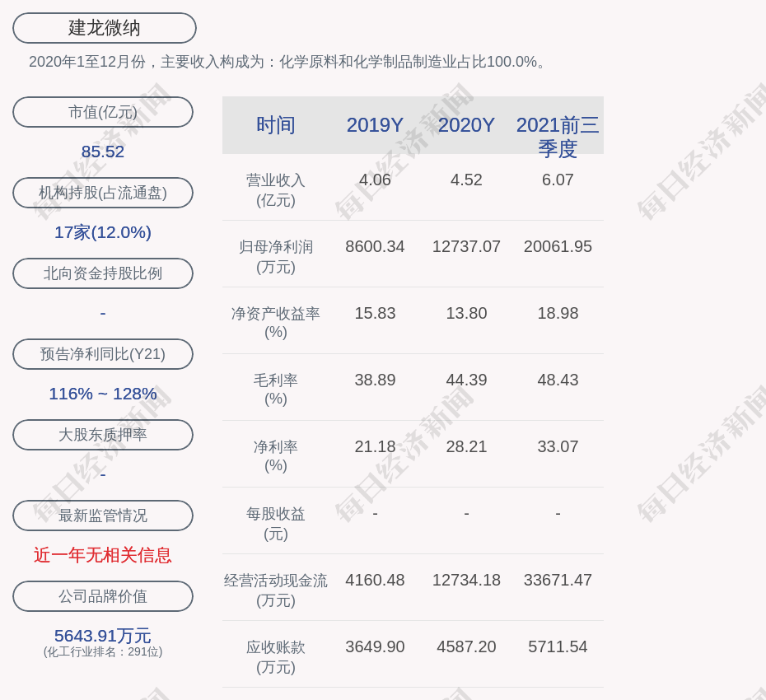Click the net profit value 20061.95
The height and width of the screenshot is (700, 766).
[x=558, y=247]
